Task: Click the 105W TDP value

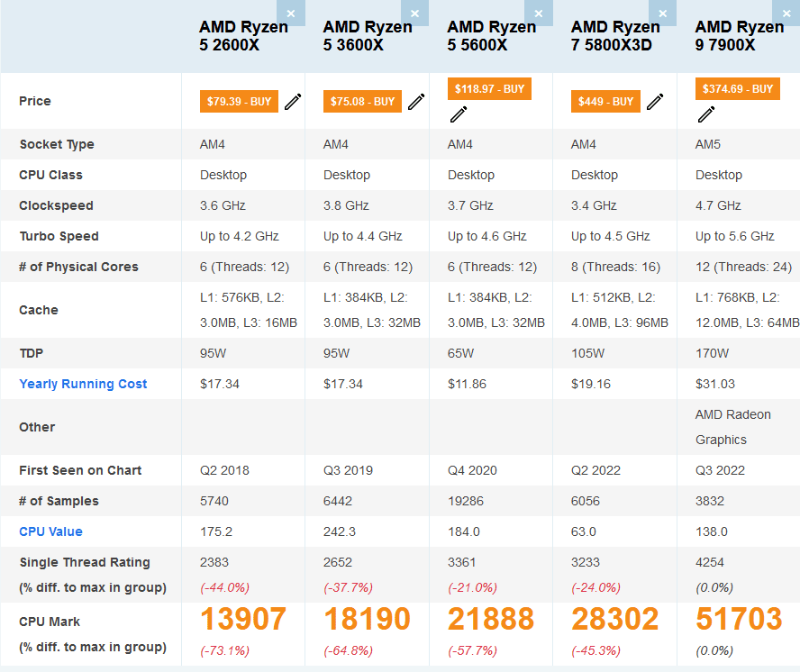Action: pos(587,353)
